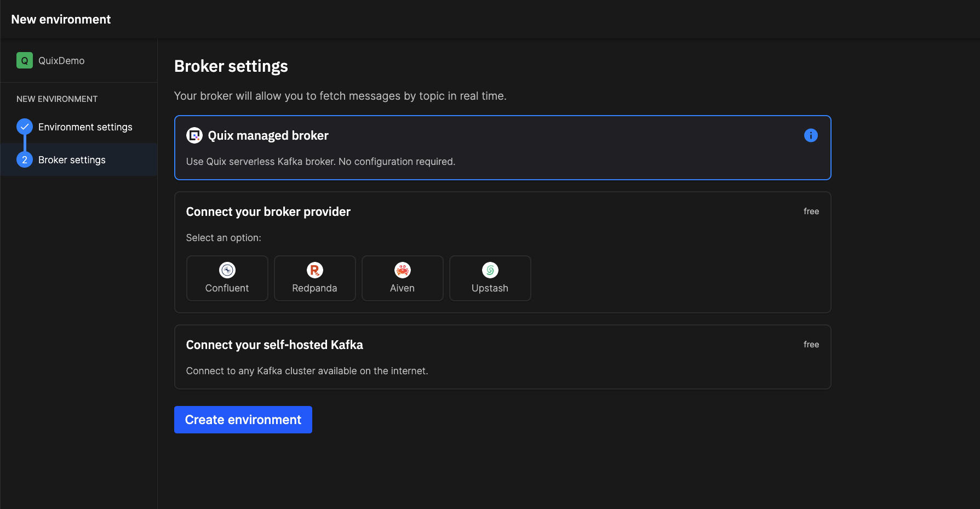Select the Connect your self-hosted Kafka option
This screenshot has width=980, height=509.
pos(502,357)
